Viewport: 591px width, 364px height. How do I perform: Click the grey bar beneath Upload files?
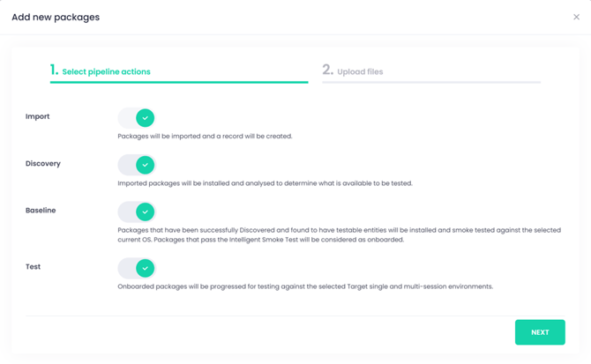(431, 82)
